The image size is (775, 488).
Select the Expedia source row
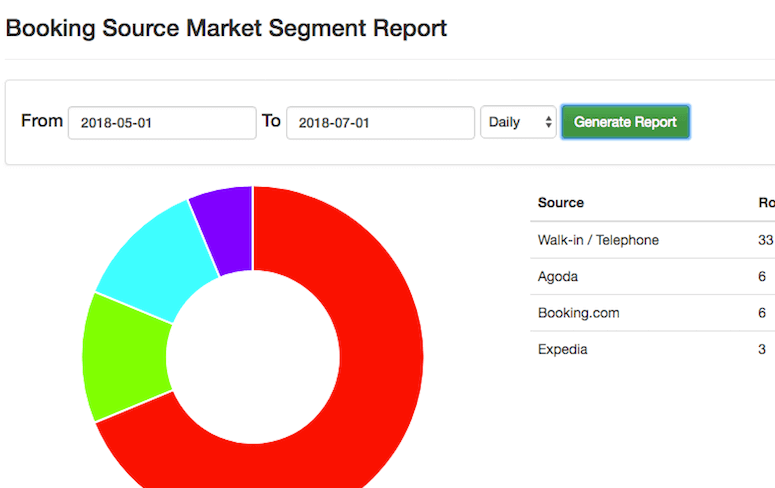point(562,349)
